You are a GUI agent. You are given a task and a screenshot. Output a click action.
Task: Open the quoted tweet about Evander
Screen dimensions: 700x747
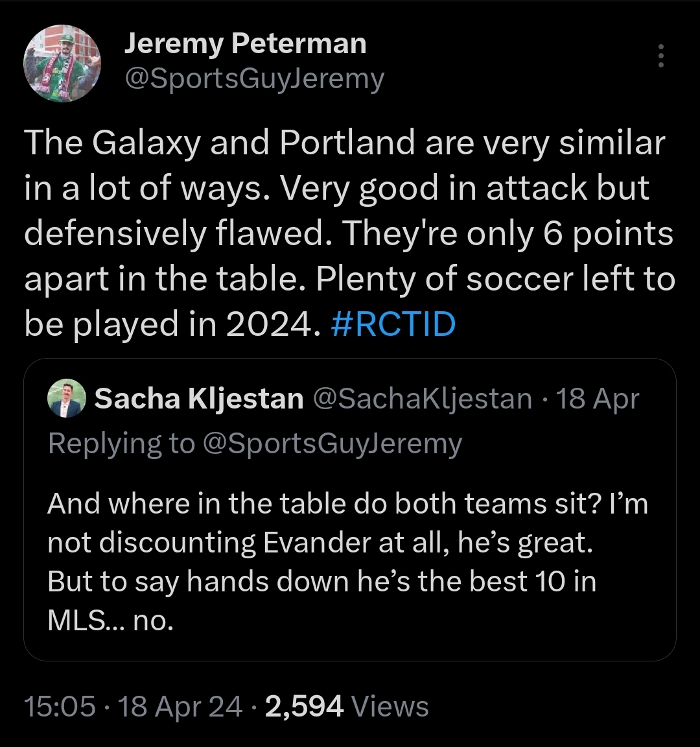(350, 562)
